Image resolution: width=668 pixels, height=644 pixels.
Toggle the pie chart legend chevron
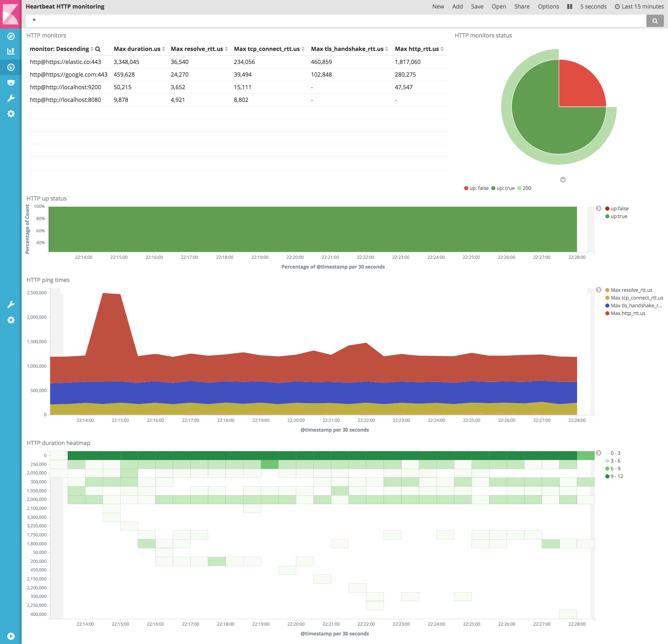click(562, 180)
